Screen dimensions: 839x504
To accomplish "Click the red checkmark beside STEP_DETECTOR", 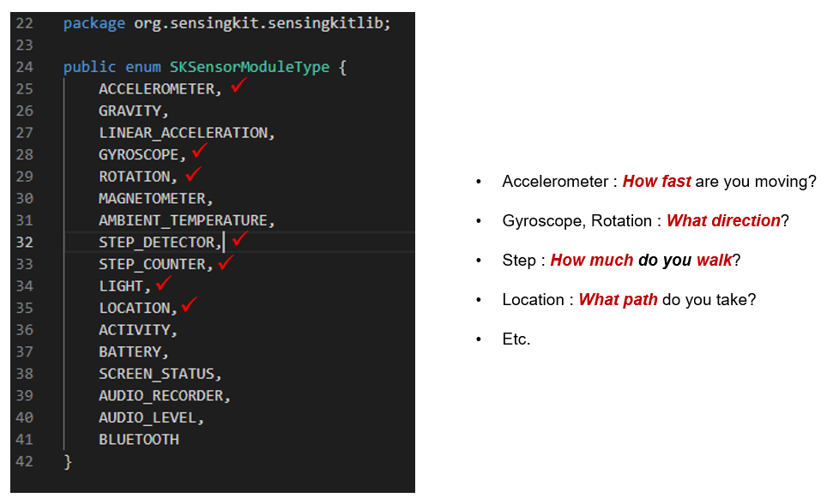I will (239, 239).
